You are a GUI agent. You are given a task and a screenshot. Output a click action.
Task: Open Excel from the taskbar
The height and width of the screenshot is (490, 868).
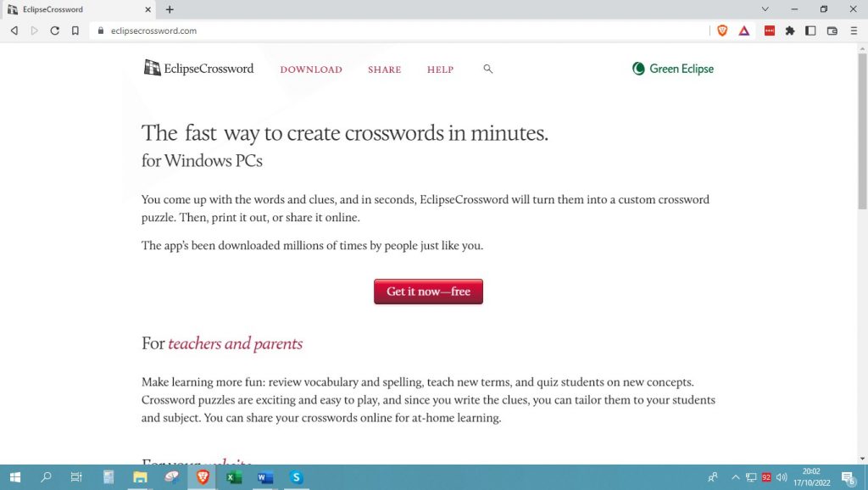click(233, 477)
